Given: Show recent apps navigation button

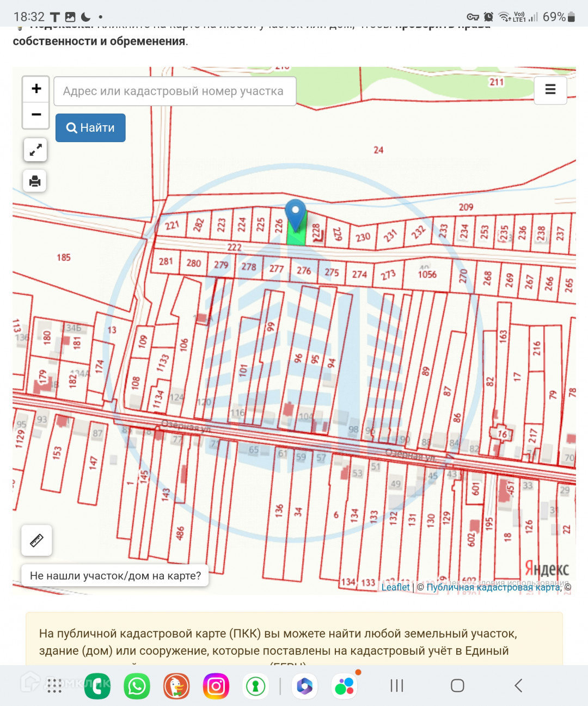Looking at the screenshot, I should tap(397, 686).
